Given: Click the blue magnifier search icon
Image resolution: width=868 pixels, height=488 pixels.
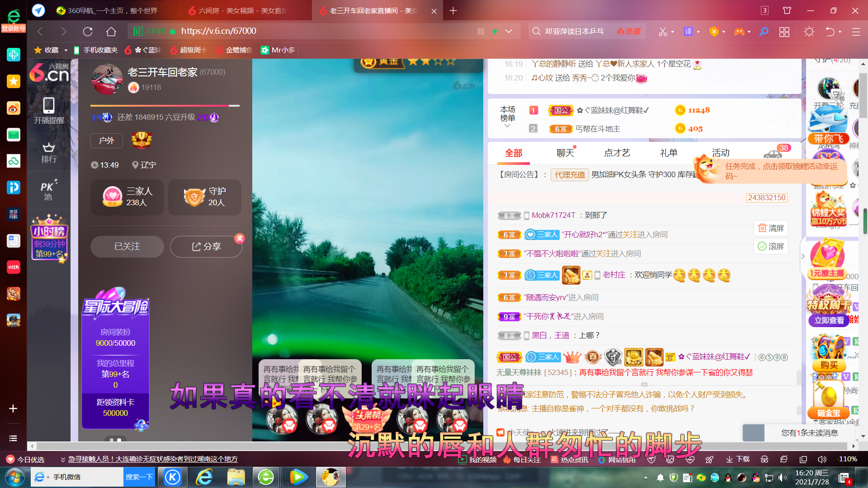Looking at the screenshot, I should tap(764, 32).
